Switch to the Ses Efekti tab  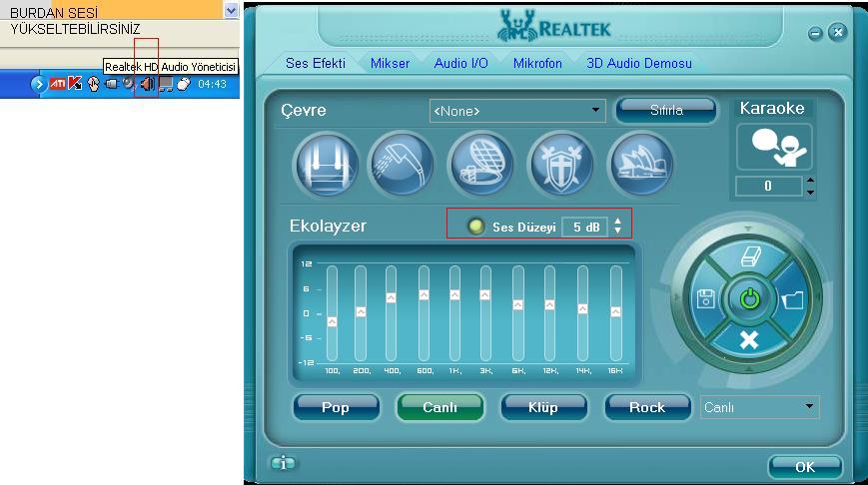316,63
